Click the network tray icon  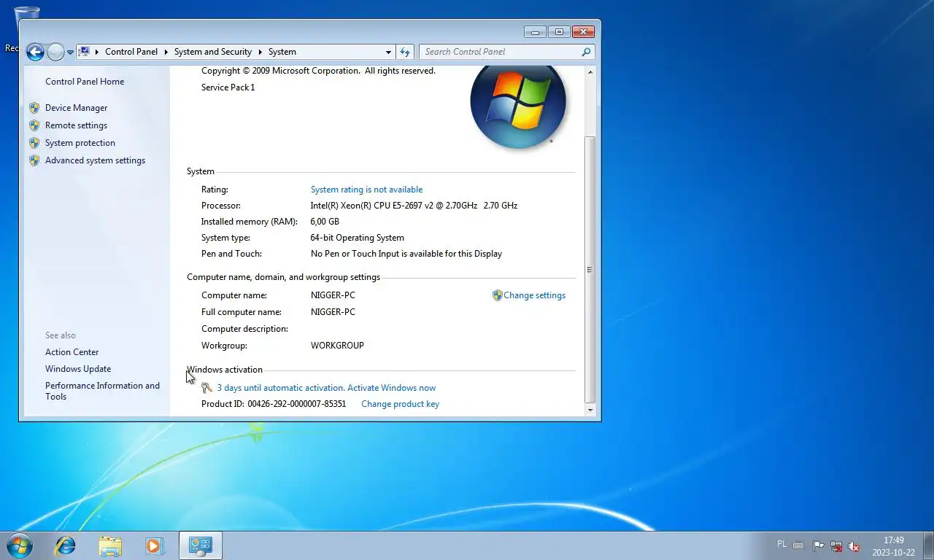836,546
